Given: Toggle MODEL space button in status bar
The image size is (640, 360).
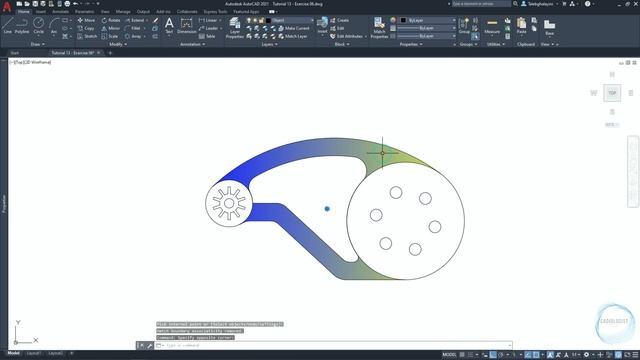Looking at the screenshot, I should (449, 355).
